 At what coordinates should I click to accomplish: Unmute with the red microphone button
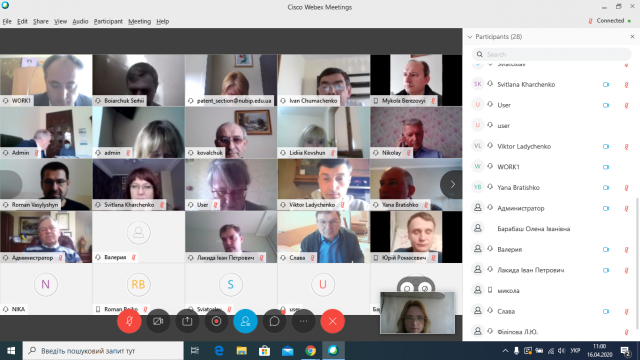point(129,321)
